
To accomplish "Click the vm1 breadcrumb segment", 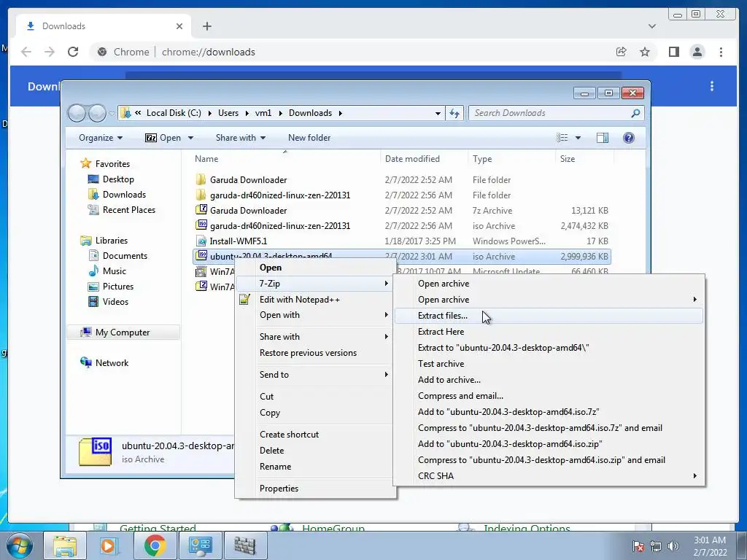I will point(263,113).
